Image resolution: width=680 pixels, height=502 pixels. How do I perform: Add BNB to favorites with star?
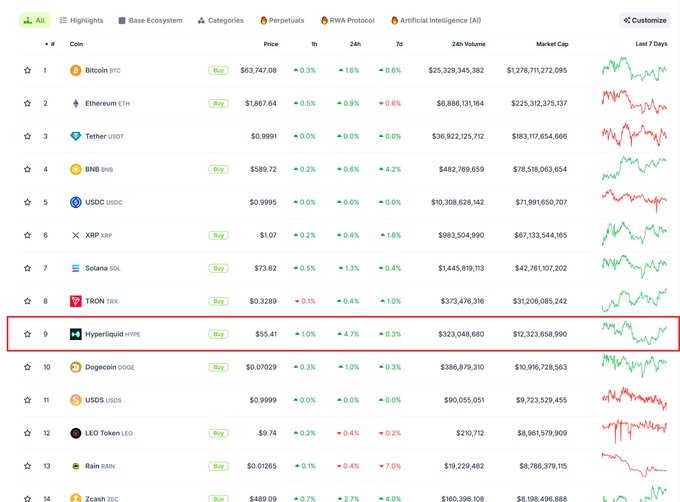click(x=27, y=169)
